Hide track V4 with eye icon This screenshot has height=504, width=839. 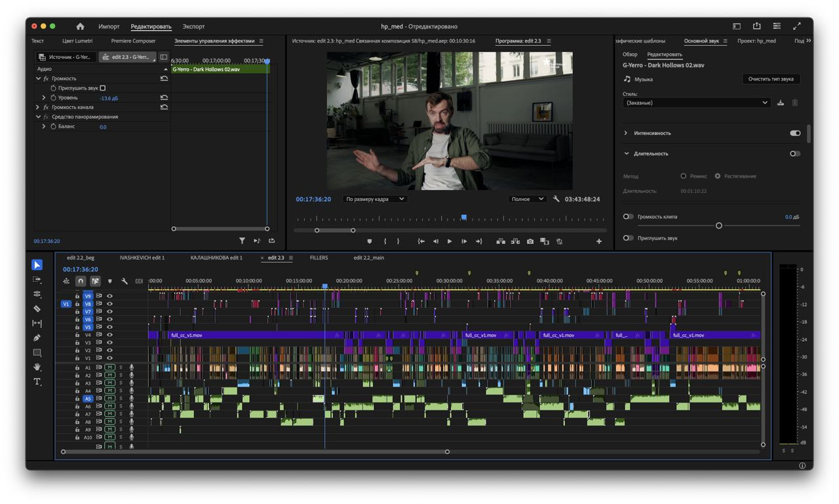pyautogui.click(x=109, y=335)
